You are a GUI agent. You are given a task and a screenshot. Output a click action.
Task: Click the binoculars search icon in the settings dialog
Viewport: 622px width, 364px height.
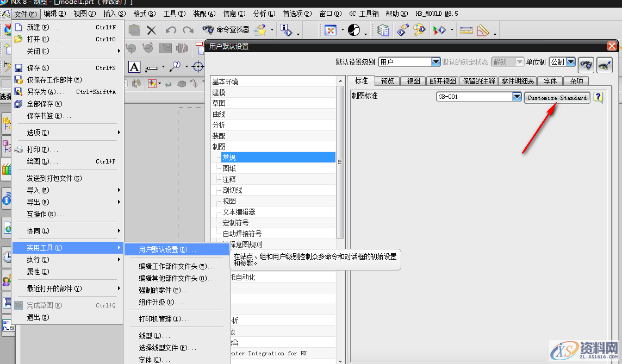tap(586, 65)
